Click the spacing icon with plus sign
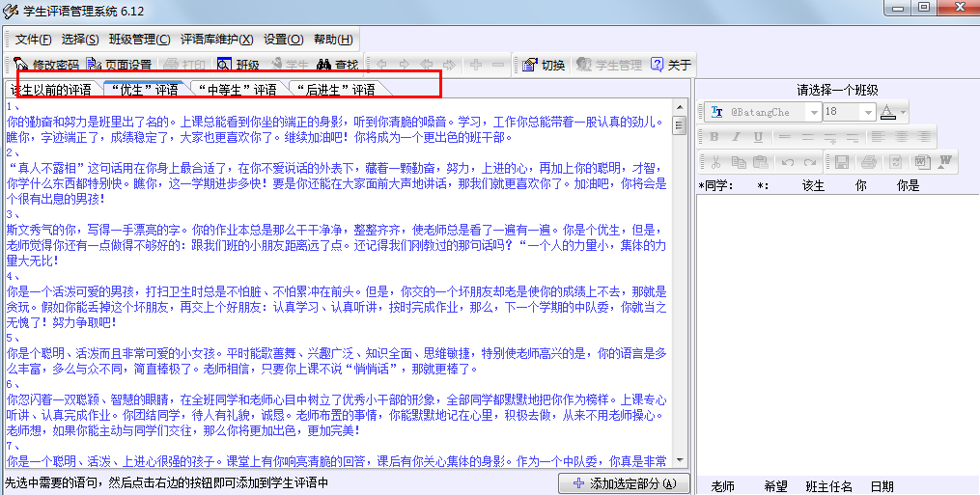 pos(830,136)
